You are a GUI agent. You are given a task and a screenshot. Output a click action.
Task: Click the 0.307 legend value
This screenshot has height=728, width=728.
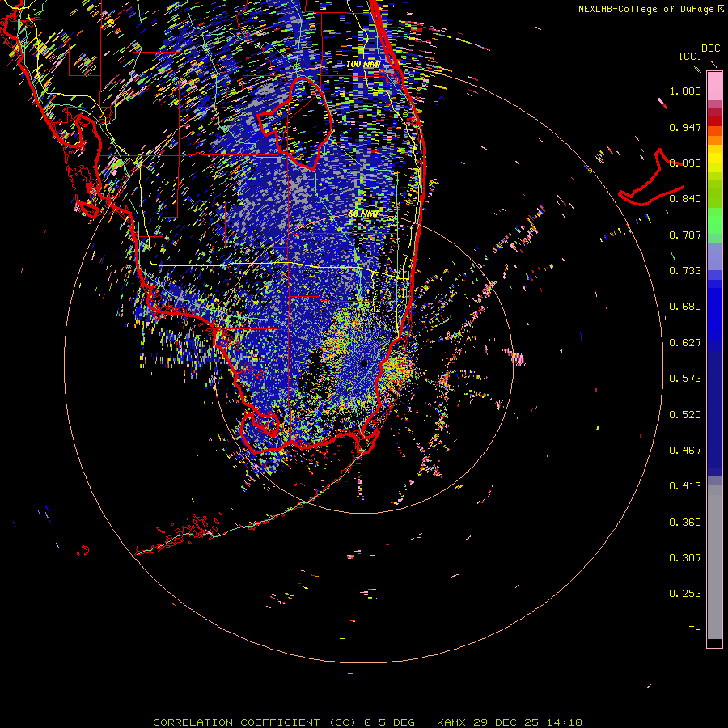coord(685,558)
